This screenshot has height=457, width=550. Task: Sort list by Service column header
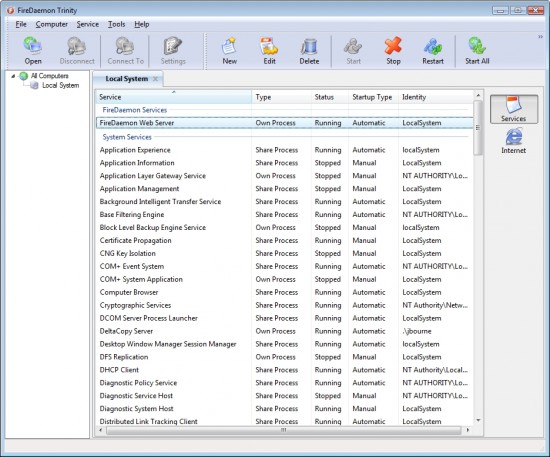173,97
